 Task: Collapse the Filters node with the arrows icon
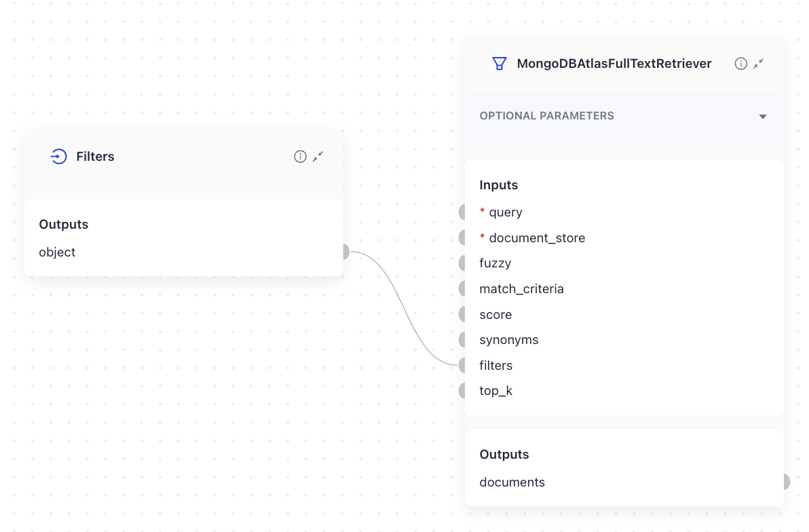click(318, 156)
